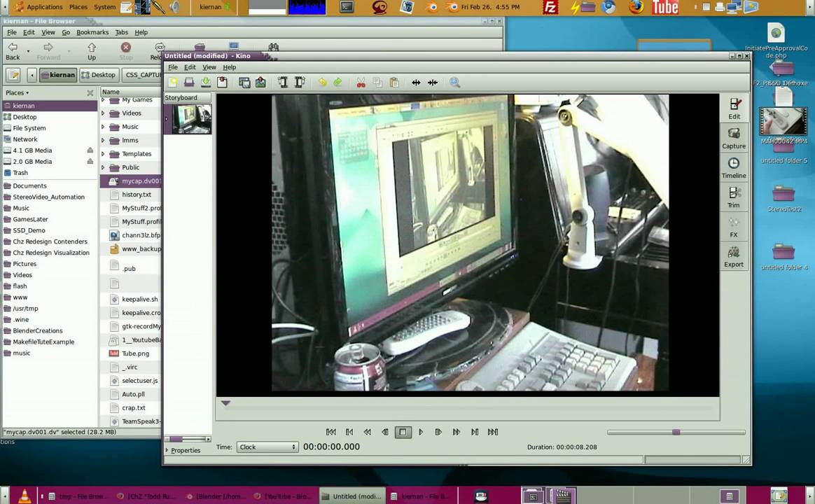Viewport: 815px width, 504px height.
Task: Close the Places sidebar with X
Action: coord(90,93)
